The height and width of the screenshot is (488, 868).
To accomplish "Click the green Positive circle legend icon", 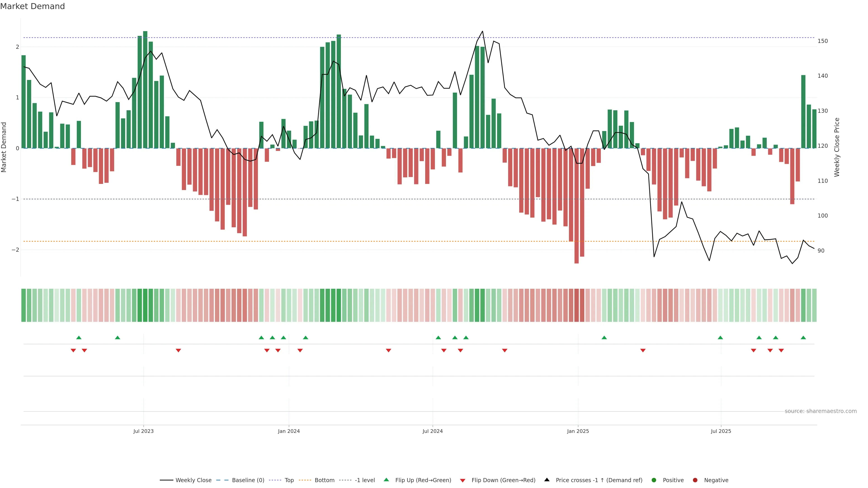I will (654, 480).
